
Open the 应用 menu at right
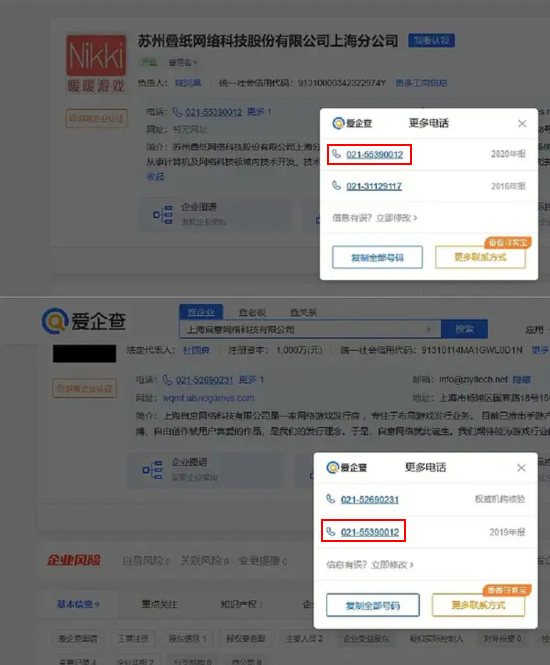click(535, 330)
